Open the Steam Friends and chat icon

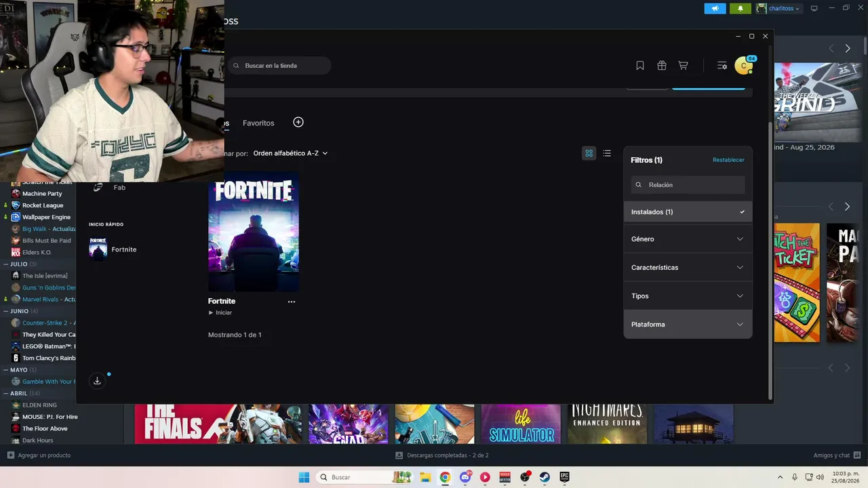pos(857,455)
